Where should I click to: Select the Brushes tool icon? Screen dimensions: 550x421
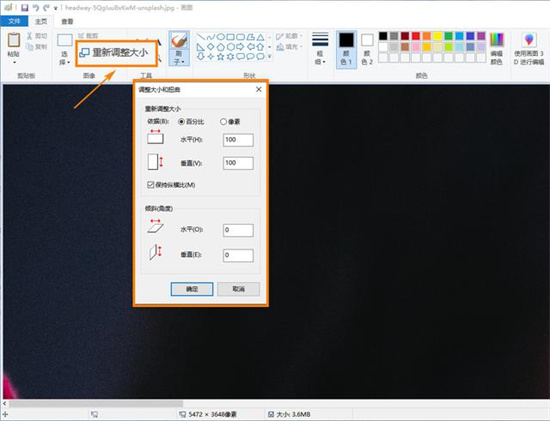(x=179, y=41)
